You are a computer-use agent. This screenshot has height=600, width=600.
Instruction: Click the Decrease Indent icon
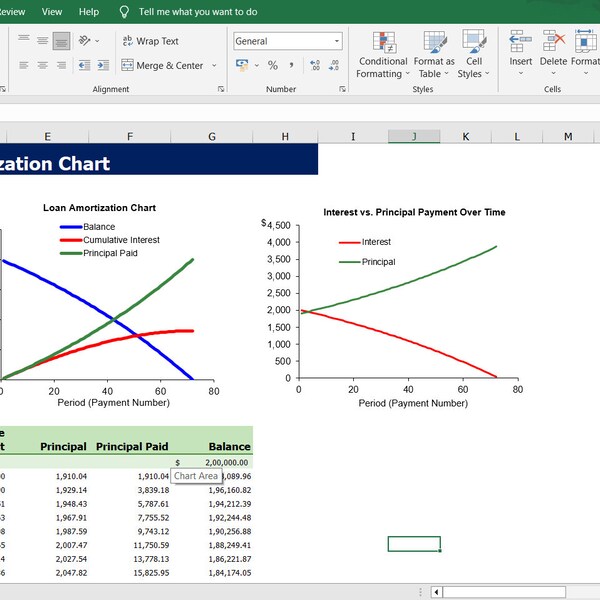point(84,65)
